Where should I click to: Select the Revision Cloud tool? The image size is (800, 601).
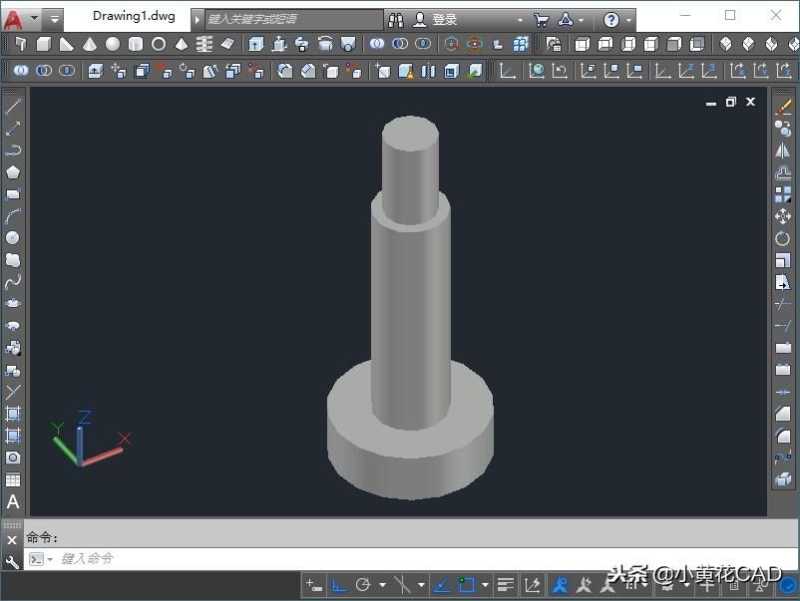11,261
